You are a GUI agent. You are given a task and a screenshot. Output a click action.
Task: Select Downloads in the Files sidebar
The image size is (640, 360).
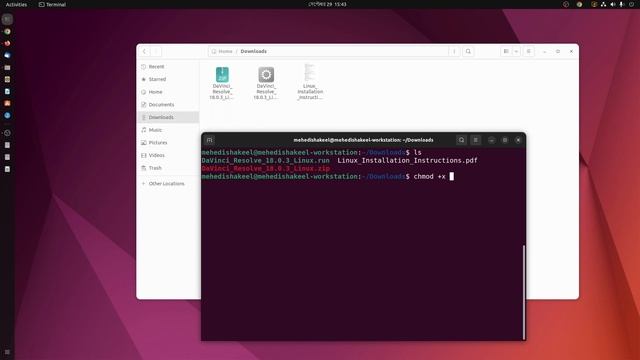(x=168, y=117)
